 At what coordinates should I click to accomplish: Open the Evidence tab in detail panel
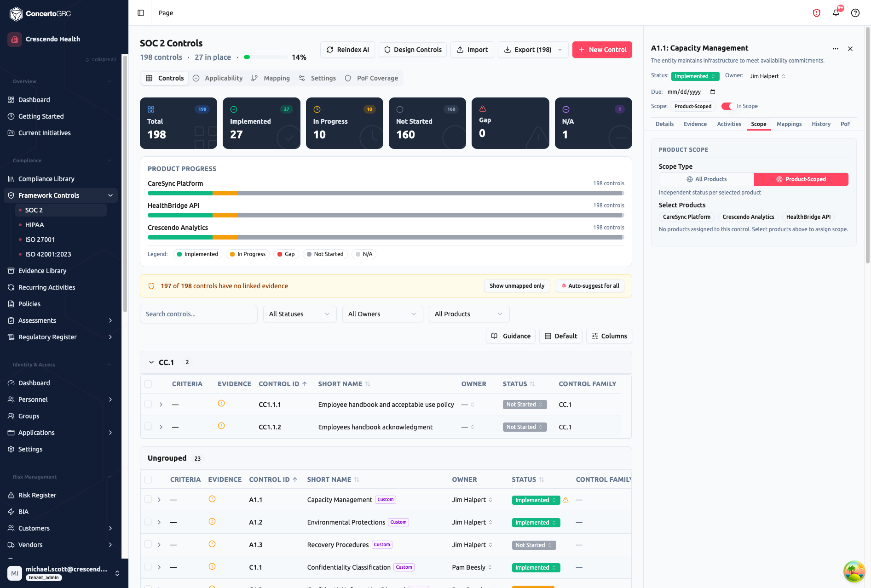[x=695, y=124]
